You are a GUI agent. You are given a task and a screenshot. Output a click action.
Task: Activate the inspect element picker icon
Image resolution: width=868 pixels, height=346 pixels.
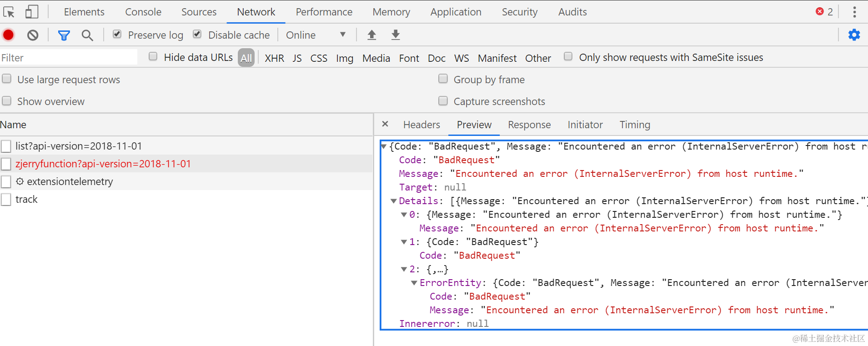pos(9,12)
